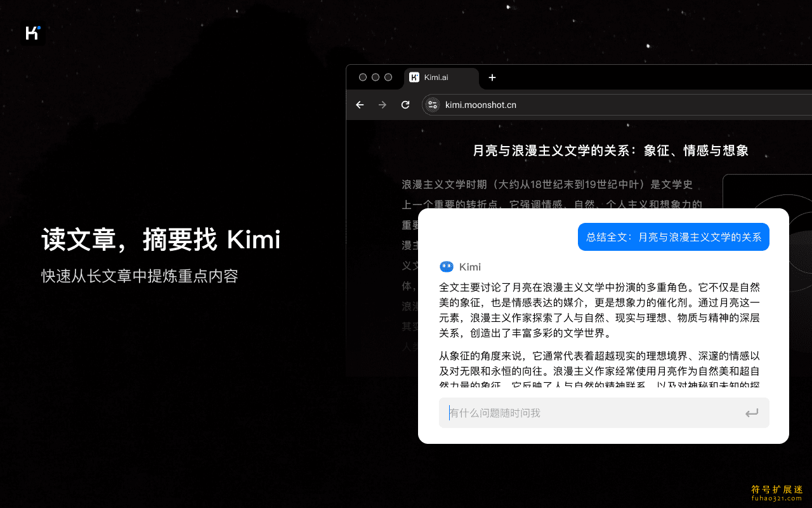Click the moon illustration thumbnail in article
The image size is (812, 508).
click(768, 192)
